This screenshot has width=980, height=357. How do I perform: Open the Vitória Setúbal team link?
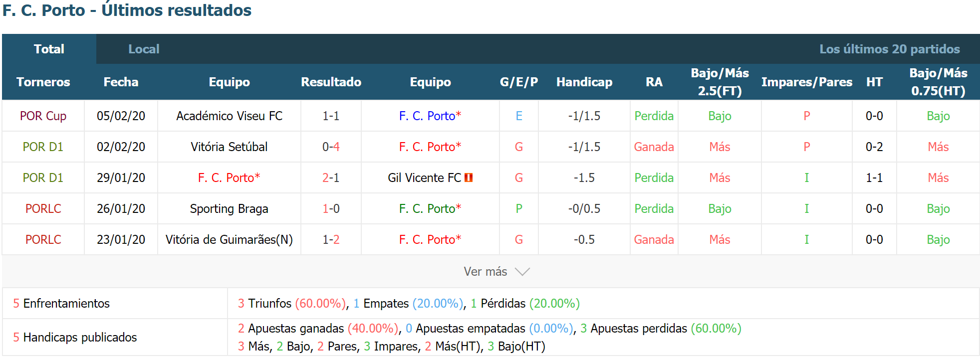click(229, 147)
